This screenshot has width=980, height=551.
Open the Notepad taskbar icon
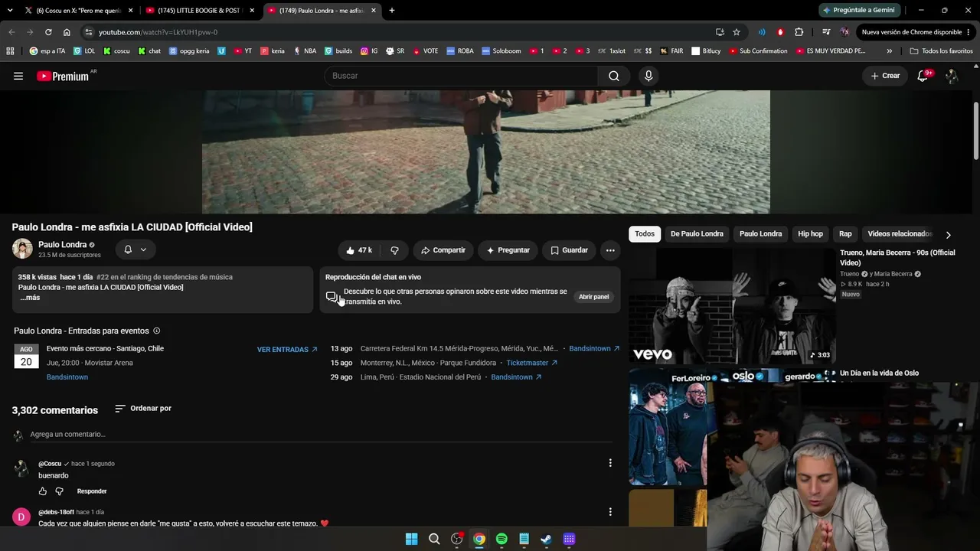[524, 539]
